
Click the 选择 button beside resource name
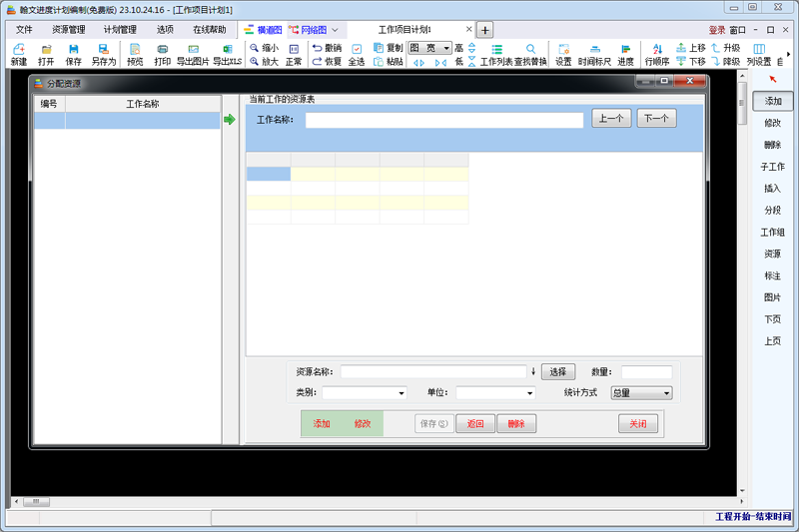click(558, 372)
